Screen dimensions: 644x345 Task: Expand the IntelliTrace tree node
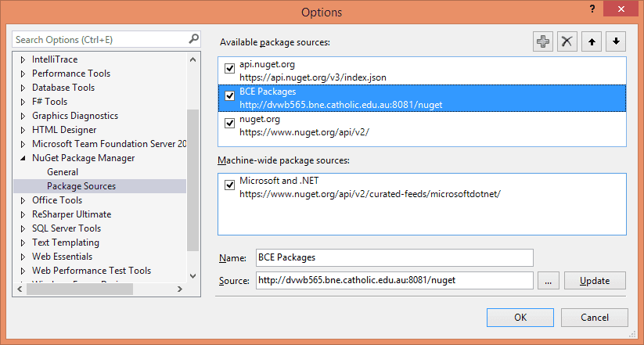pyautogui.click(x=23, y=59)
